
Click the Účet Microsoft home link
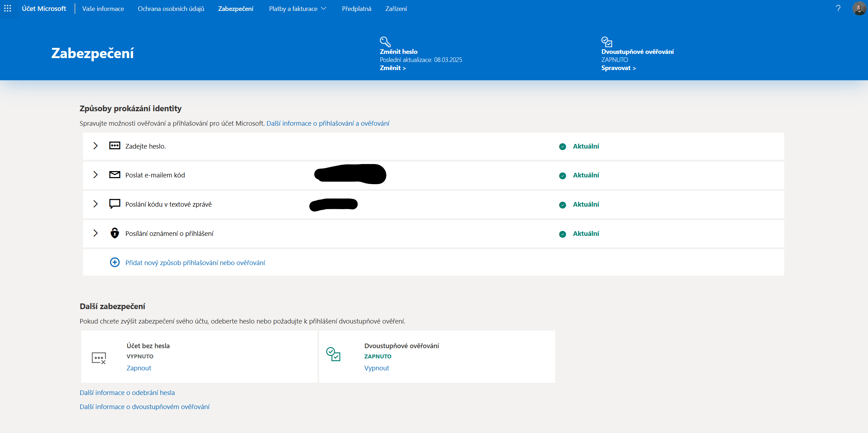coord(44,8)
